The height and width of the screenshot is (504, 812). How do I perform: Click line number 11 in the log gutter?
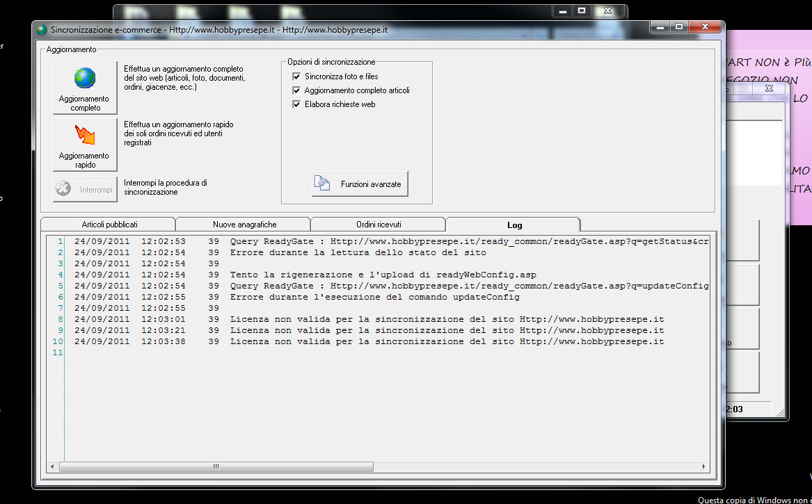[x=58, y=352]
